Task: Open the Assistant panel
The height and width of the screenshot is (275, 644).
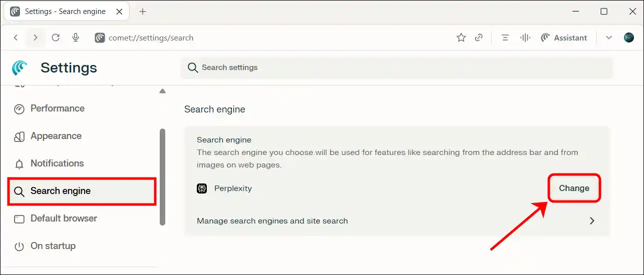Action: tap(564, 38)
